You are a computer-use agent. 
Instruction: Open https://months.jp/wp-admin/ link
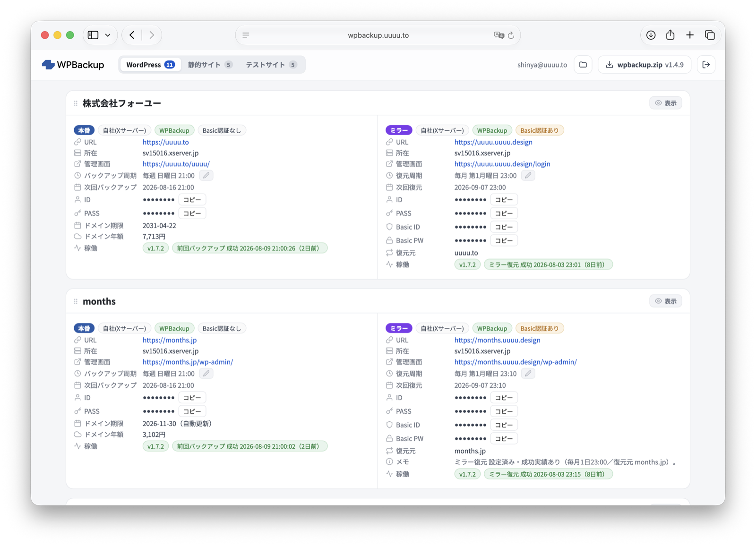coord(188,362)
